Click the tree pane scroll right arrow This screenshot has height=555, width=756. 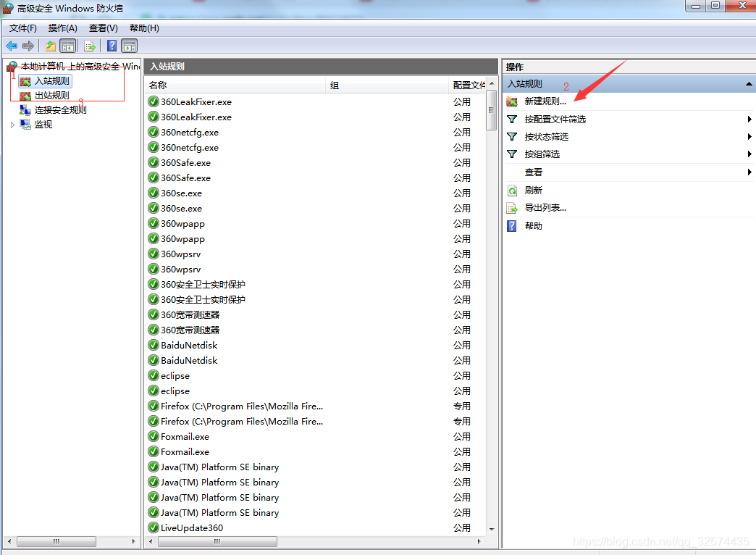tap(133, 541)
